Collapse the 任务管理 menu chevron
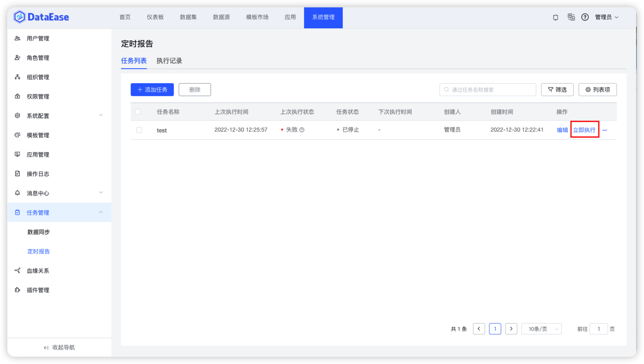The height and width of the screenshot is (364, 644). pyautogui.click(x=101, y=212)
